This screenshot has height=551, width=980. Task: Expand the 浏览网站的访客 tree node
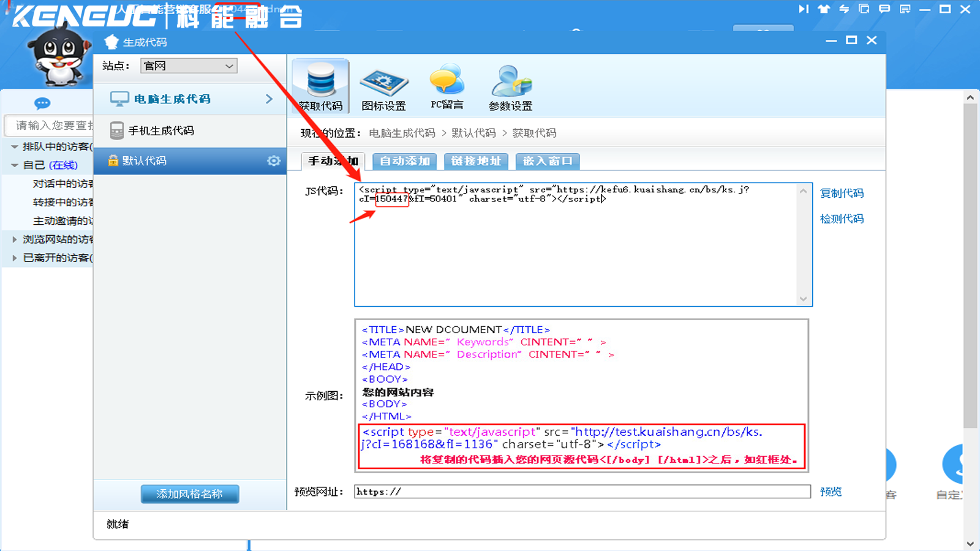point(14,239)
